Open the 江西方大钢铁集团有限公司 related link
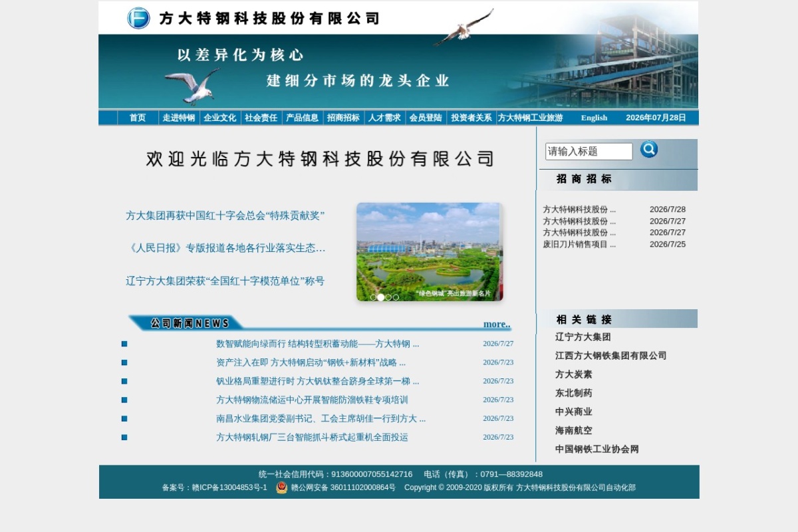 coord(610,356)
